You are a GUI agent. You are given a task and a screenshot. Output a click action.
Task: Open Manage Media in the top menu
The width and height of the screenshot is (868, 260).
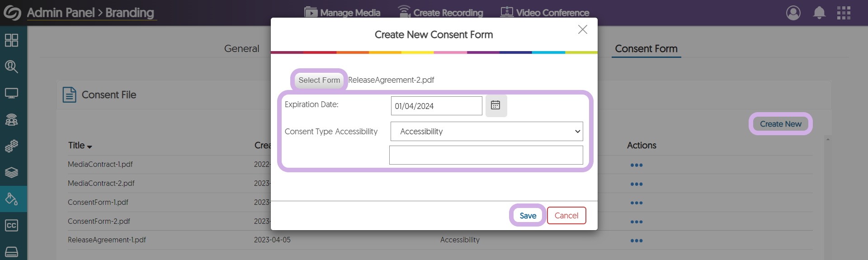point(342,13)
